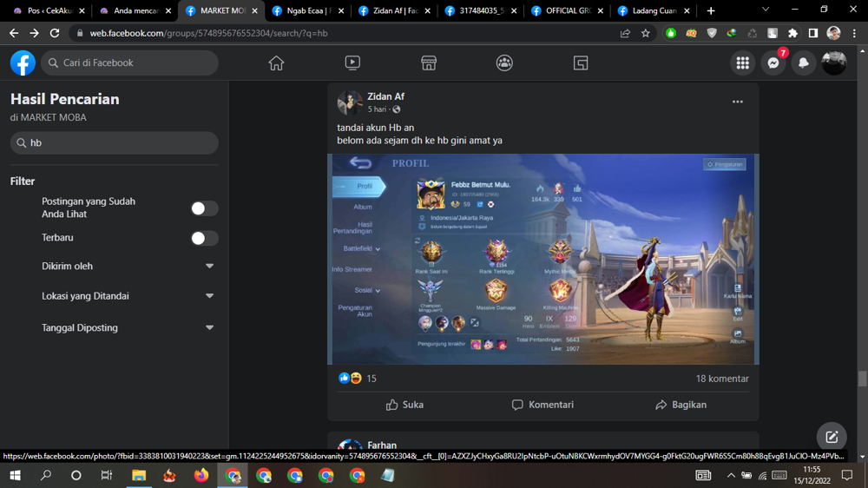Viewport: 868px width, 488px height.
Task: Click the Cari di Facebook search box
Action: [130, 63]
